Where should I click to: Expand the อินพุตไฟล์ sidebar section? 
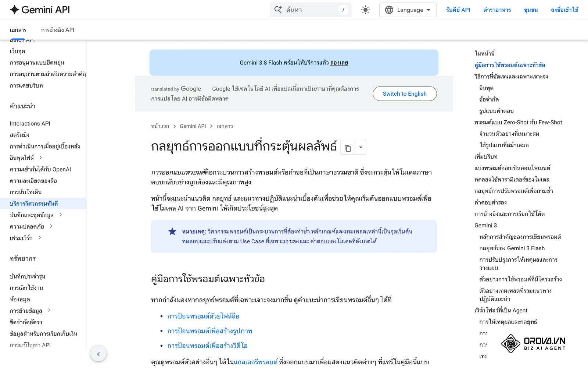(x=41, y=158)
